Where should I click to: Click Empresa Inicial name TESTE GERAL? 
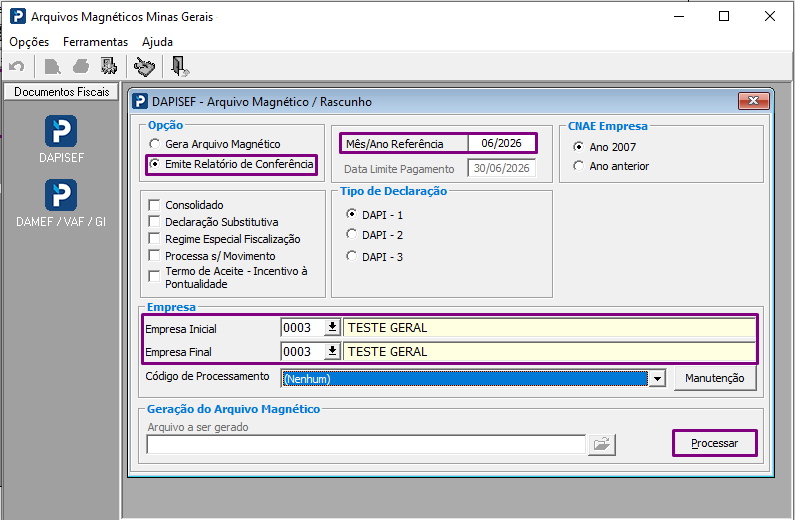[x=550, y=328]
